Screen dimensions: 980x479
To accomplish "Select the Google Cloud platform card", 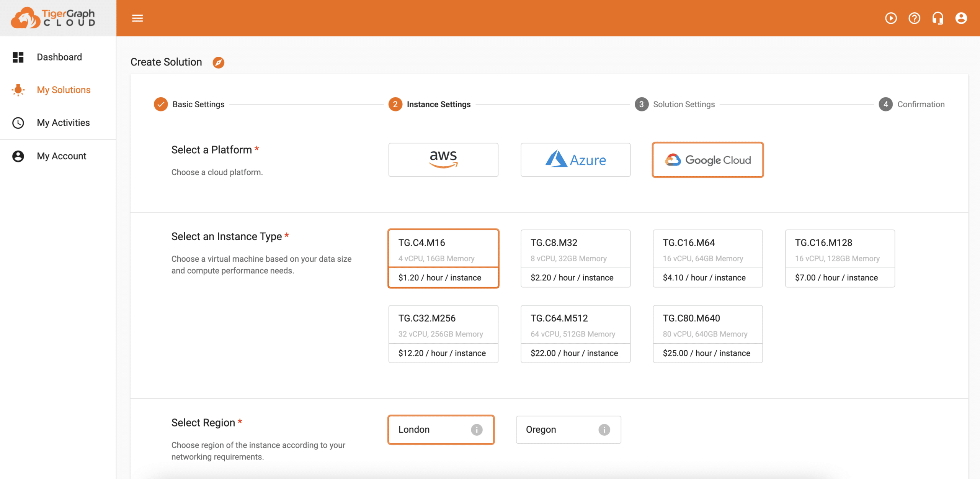I will pos(708,160).
